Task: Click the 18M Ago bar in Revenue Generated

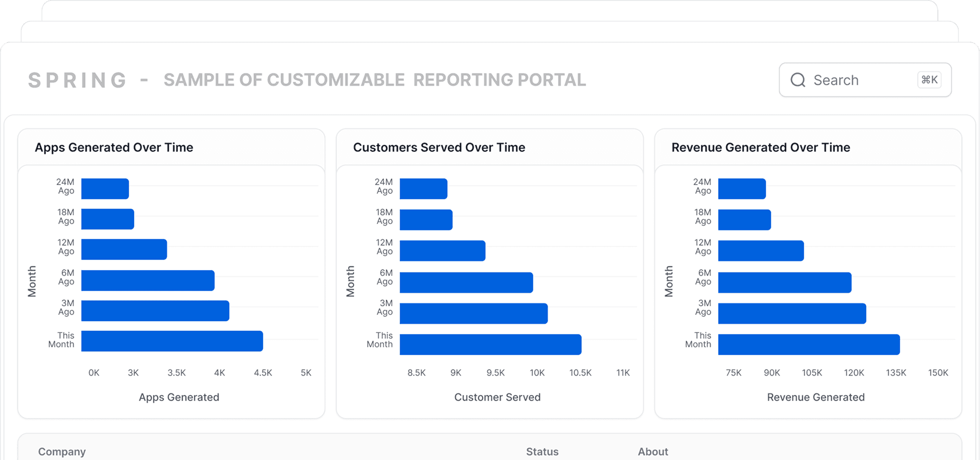Action: pos(744,220)
